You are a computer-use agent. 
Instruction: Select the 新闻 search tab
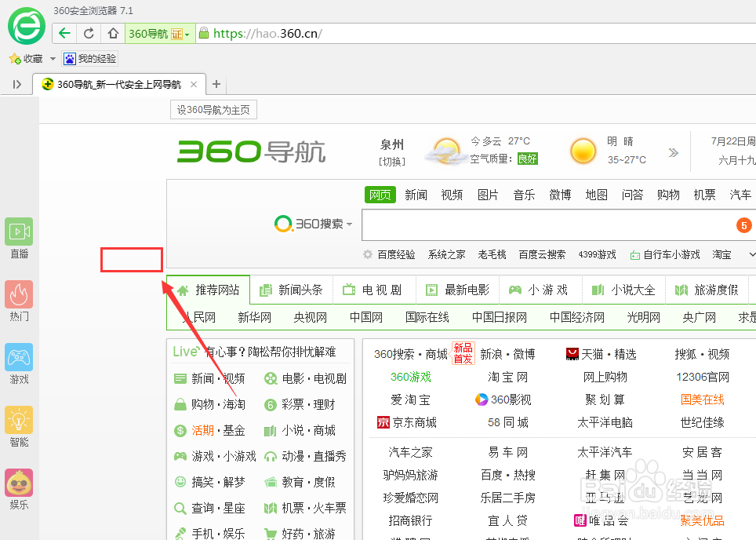416,195
